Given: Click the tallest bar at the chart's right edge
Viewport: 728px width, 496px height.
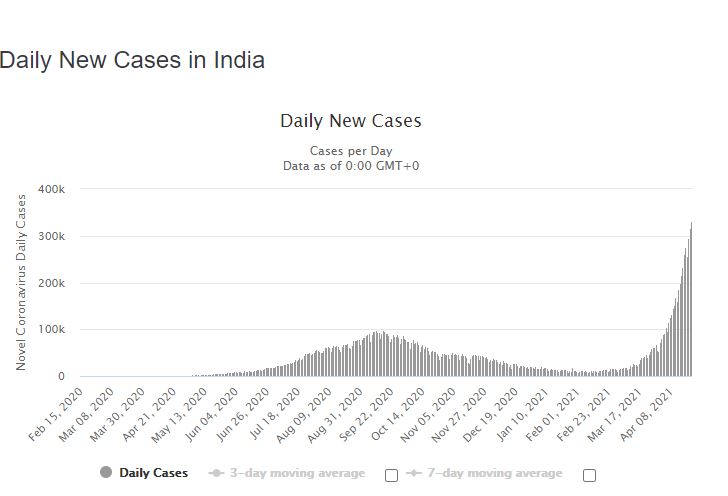Looking at the screenshot, I should pyautogui.click(x=691, y=300).
